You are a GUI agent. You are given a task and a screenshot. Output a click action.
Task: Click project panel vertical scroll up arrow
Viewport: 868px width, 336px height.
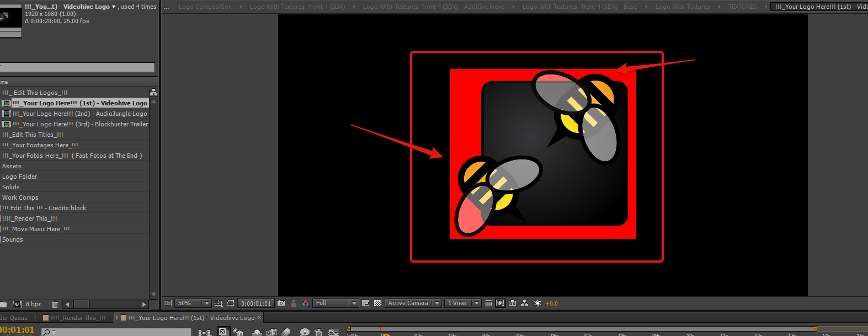pyautogui.click(x=154, y=102)
